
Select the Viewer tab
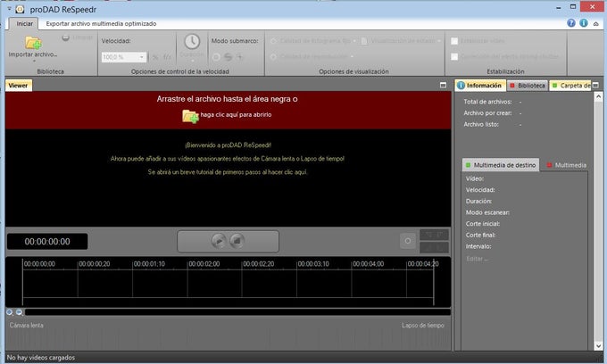(18, 86)
